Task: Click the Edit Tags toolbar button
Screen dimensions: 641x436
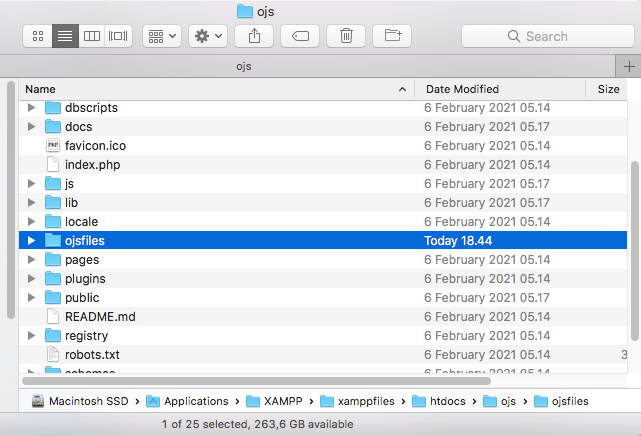Action: coord(300,36)
